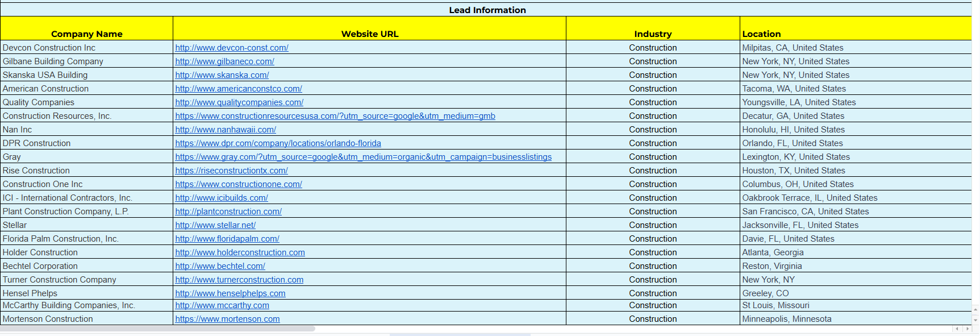Select the Reston, Virginia location cell
980x336 pixels.
click(856, 266)
